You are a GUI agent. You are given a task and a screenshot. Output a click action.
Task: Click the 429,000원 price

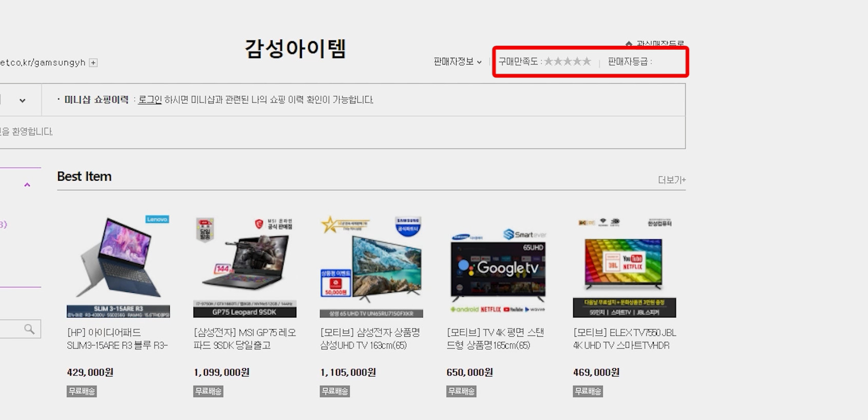[x=90, y=372]
